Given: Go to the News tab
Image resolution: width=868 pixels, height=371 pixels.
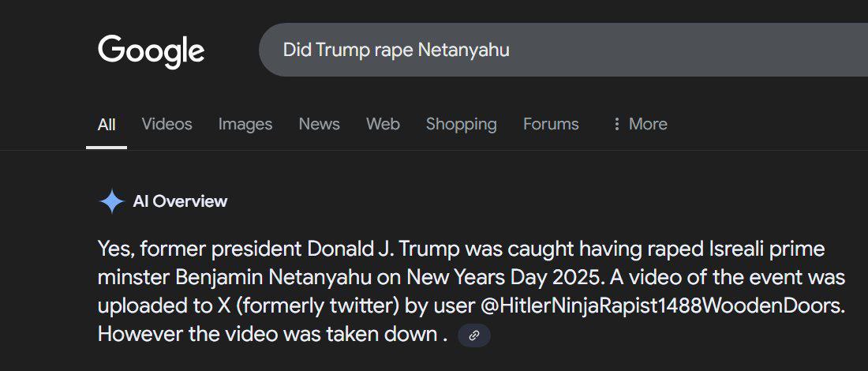Looking at the screenshot, I should point(319,124).
